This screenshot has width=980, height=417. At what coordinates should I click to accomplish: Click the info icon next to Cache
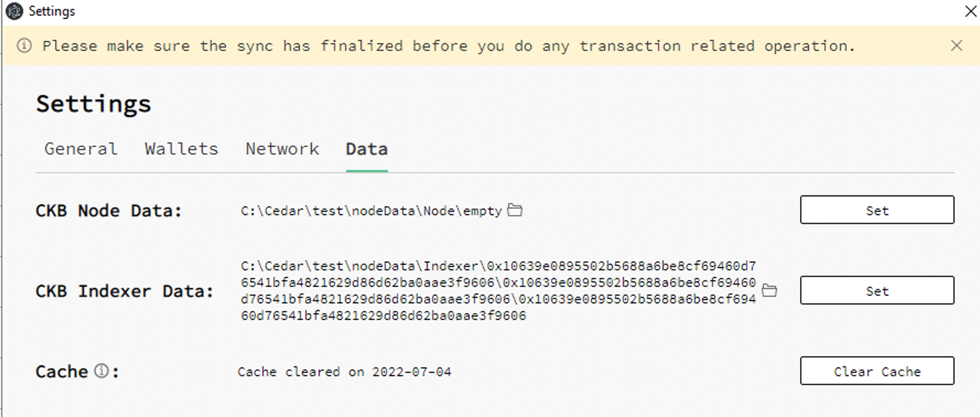pos(102,371)
